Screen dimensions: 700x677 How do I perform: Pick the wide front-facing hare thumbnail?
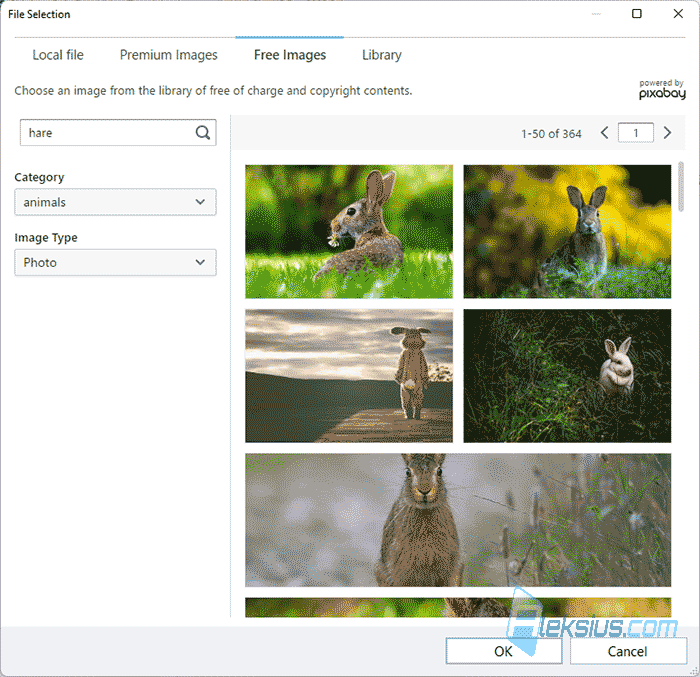tap(458, 520)
